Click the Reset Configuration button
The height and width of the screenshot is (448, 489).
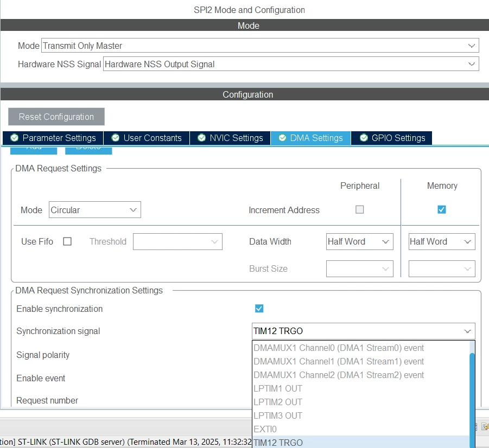pyautogui.click(x=56, y=117)
